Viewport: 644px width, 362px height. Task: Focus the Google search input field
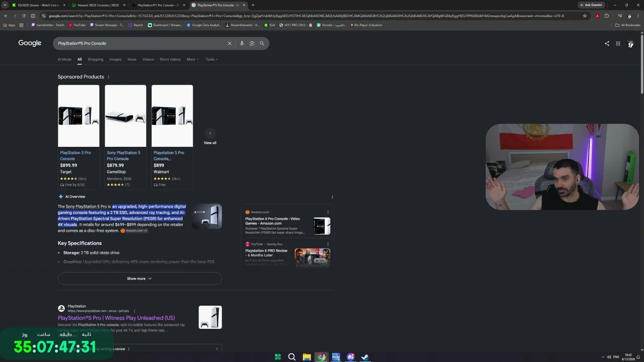[141, 43]
